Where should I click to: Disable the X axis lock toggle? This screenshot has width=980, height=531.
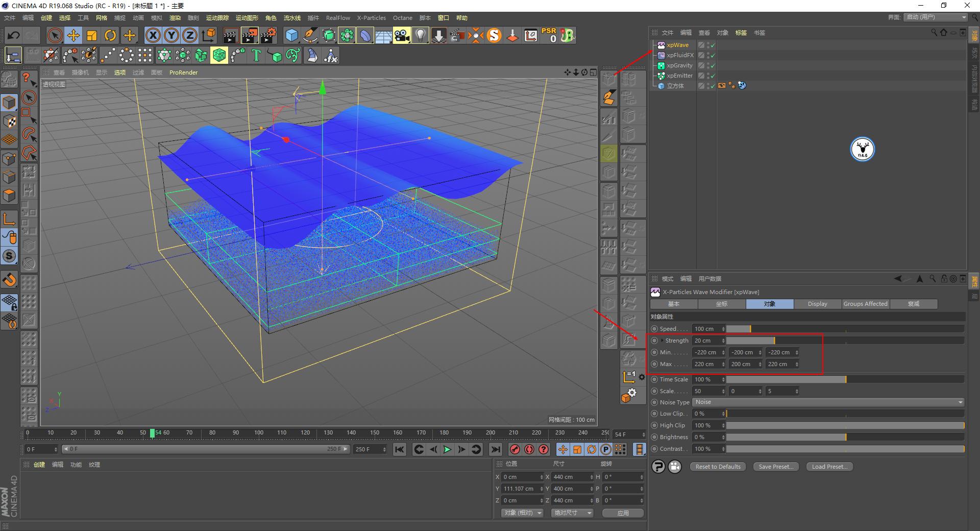click(x=153, y=35)
